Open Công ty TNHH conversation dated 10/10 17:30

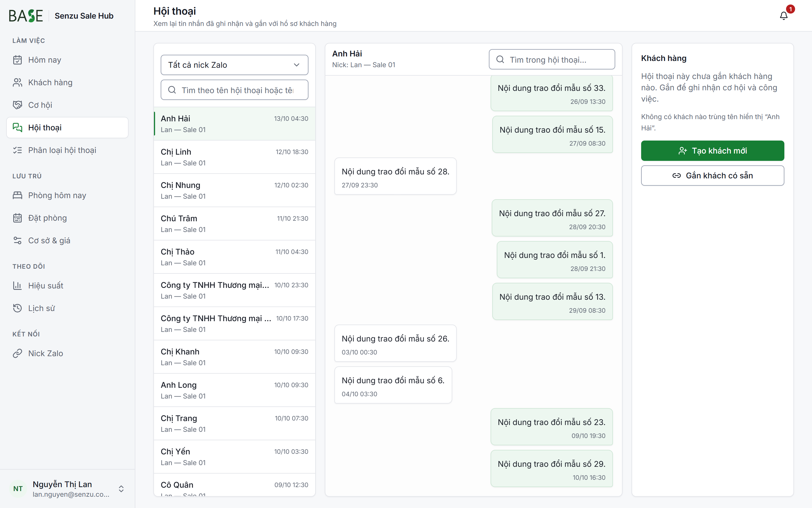point(235,323)
